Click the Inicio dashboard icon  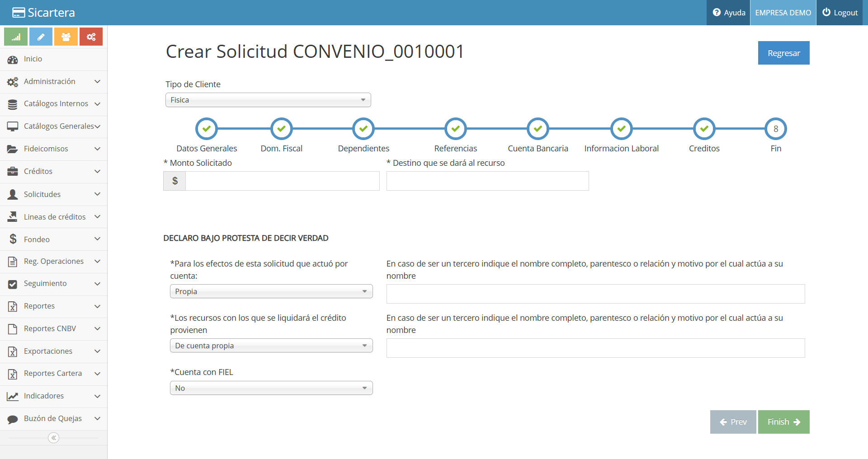13,60
